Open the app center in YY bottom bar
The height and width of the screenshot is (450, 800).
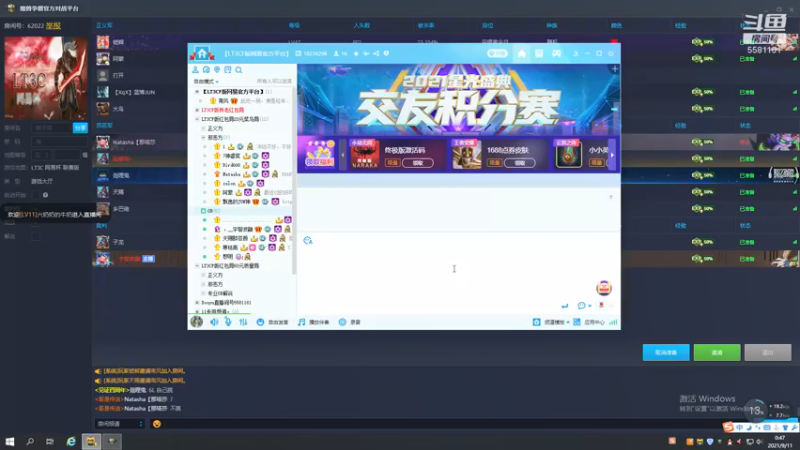589,322
